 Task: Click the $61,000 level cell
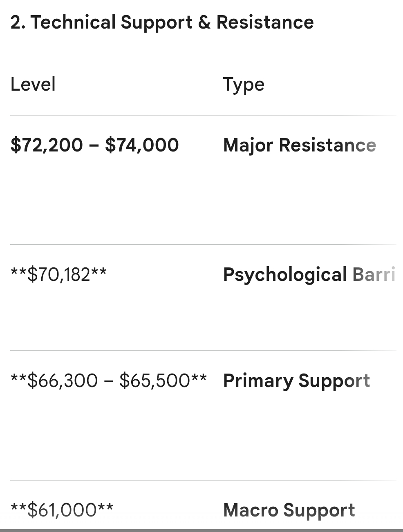62,510
